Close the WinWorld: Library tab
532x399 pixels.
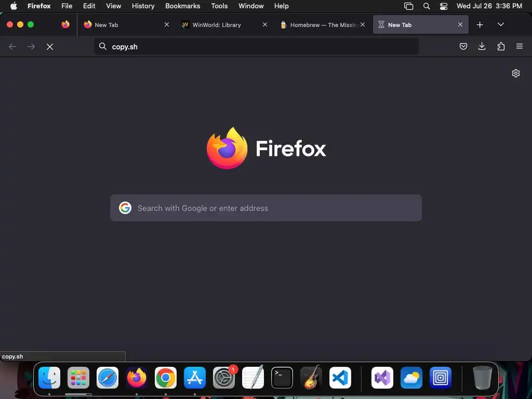[x=264, y=24]
